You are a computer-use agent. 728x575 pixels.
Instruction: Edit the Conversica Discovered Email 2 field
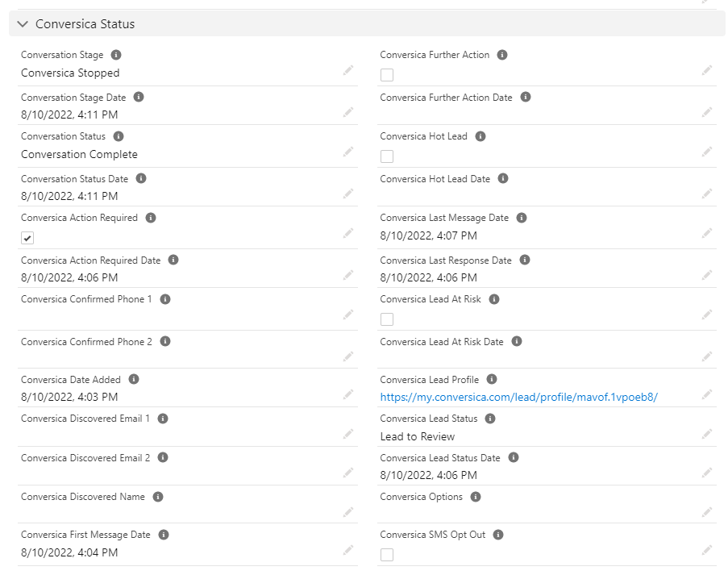(x=348, y=473)
